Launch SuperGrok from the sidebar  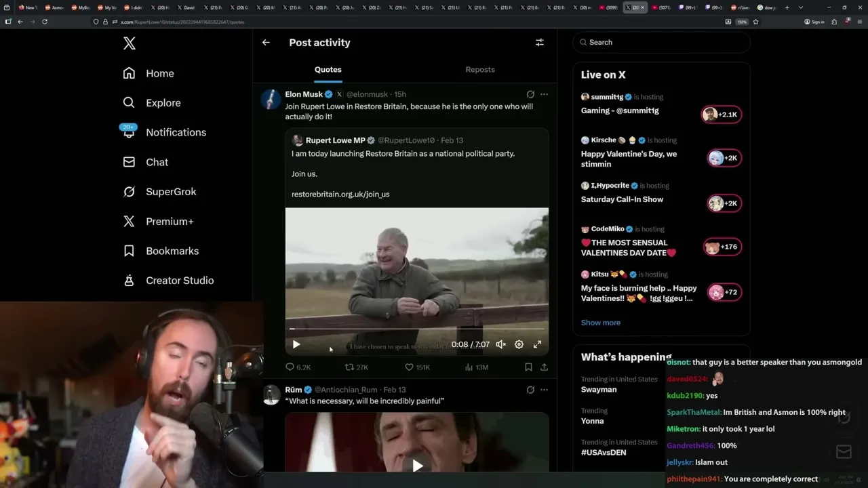159,192
